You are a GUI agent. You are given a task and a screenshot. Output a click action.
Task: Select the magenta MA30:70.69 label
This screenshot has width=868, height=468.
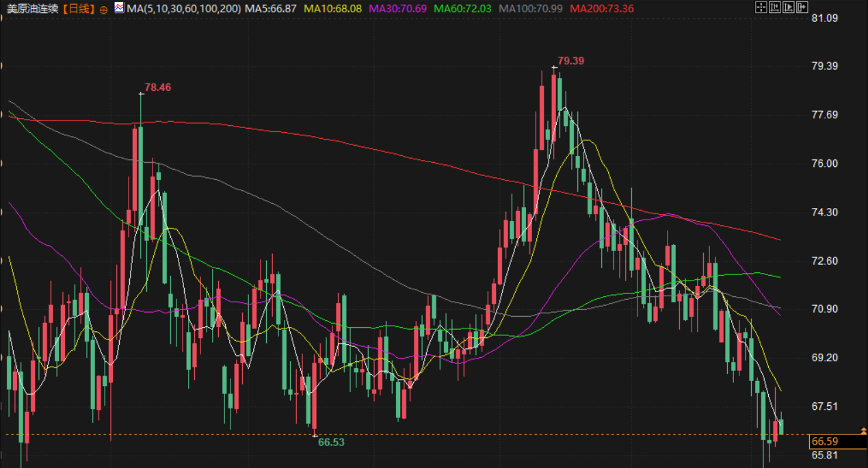(397, 8)
